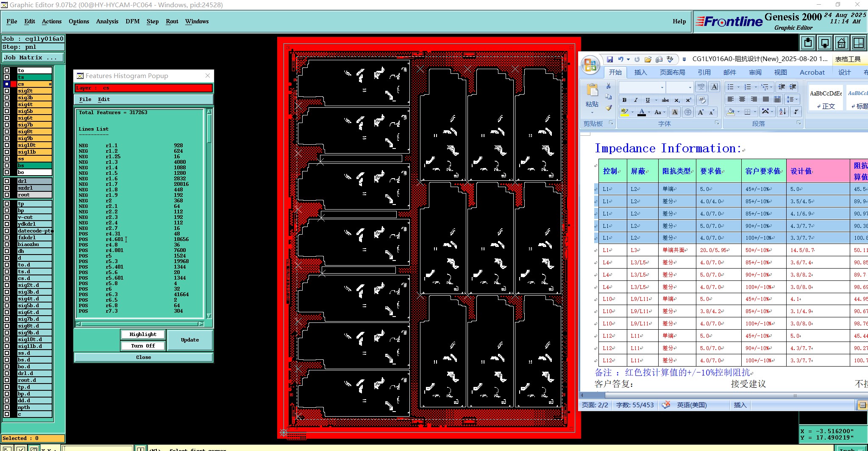
Task: Toggle the 'sig5b' layer checkbox
Action: click(7, 111)
